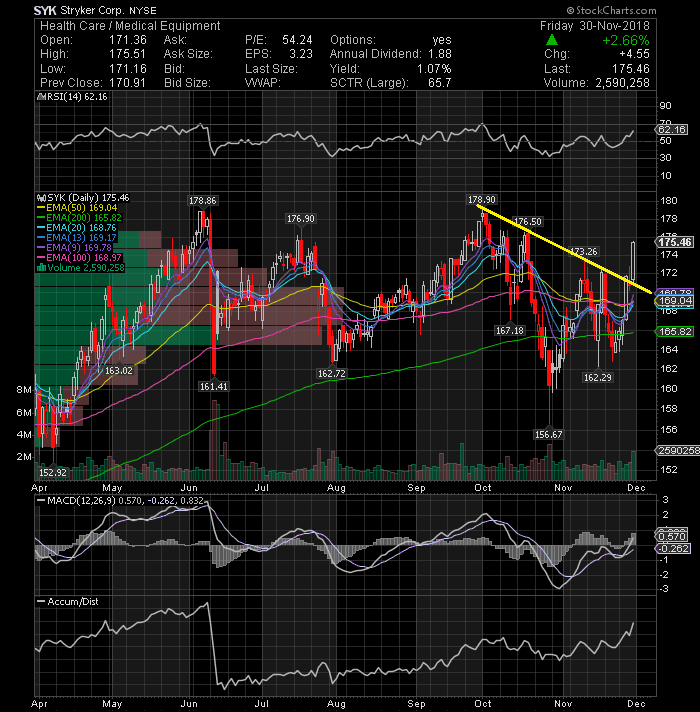This screenshot has height=712, width=700.
Task: Click the 178.86 June peak price label
Action: (x=202, y=200)
